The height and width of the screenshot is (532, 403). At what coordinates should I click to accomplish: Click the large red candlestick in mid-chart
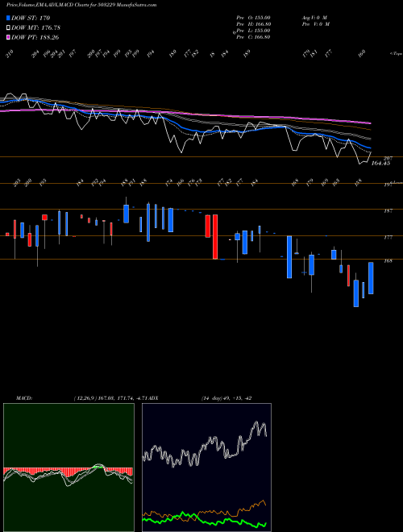(x=215, y=237)
